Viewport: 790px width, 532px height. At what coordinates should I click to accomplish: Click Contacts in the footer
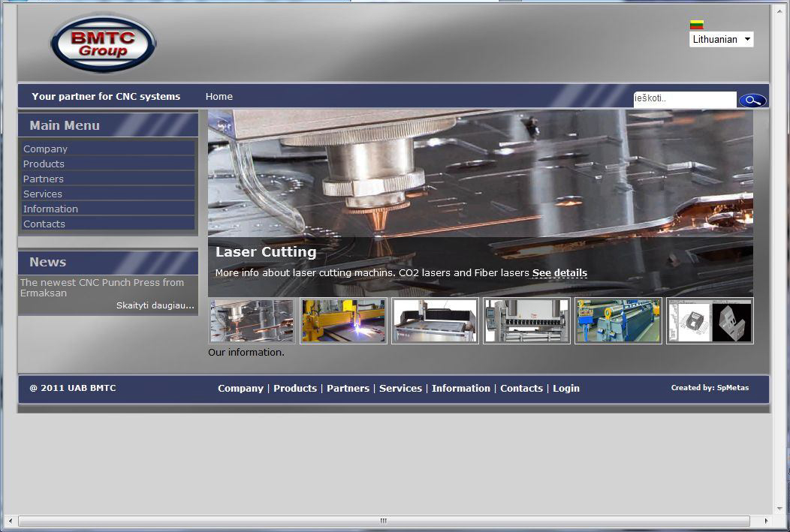coord(521,389)
